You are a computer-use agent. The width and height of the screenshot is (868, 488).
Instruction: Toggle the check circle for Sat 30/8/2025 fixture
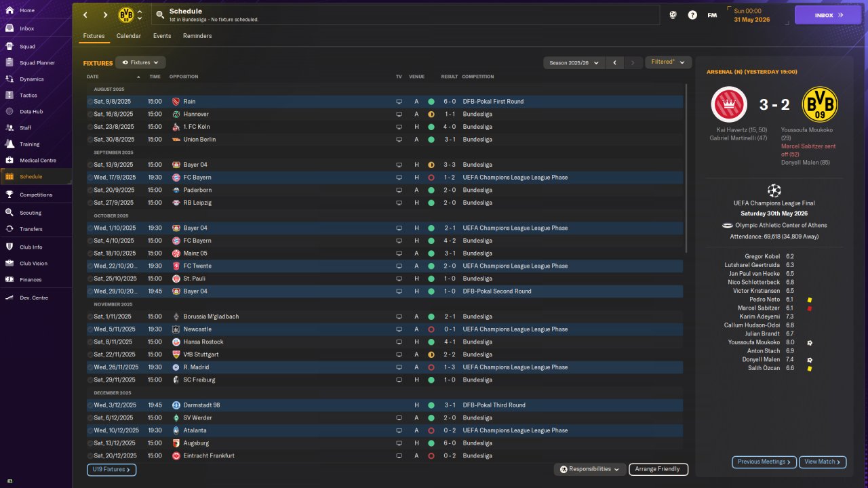90,140
